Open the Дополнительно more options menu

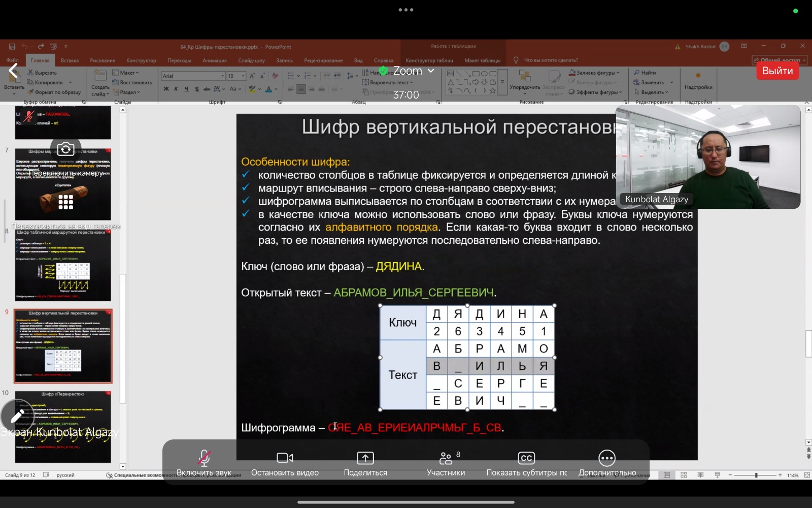point(607,458)
